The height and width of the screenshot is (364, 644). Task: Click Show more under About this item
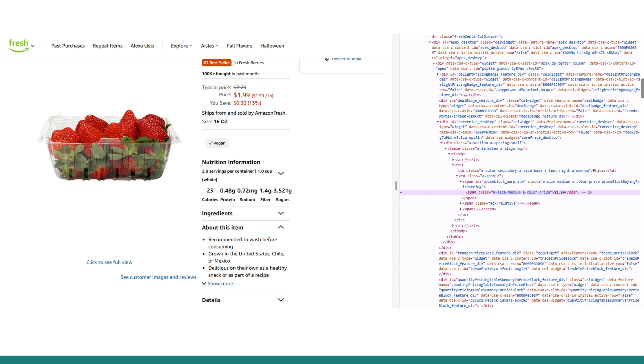pyautogui.click(x=218, y=283)
